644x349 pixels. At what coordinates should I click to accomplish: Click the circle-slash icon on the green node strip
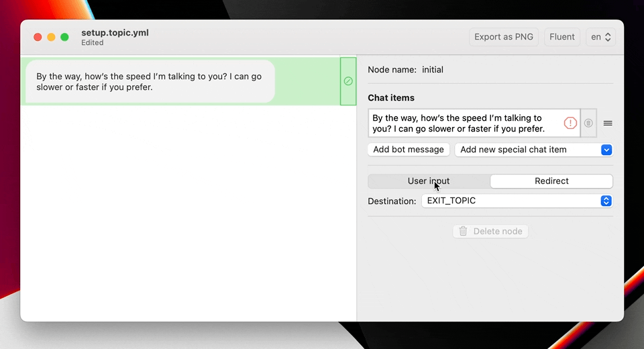[348, 81]
